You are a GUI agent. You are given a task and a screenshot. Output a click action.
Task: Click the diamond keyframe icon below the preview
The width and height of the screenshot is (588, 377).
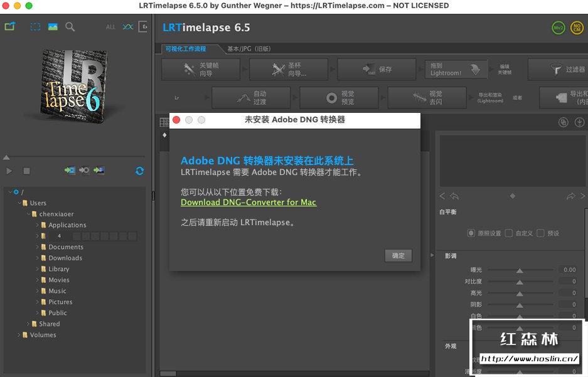click(x=513, y=196)
